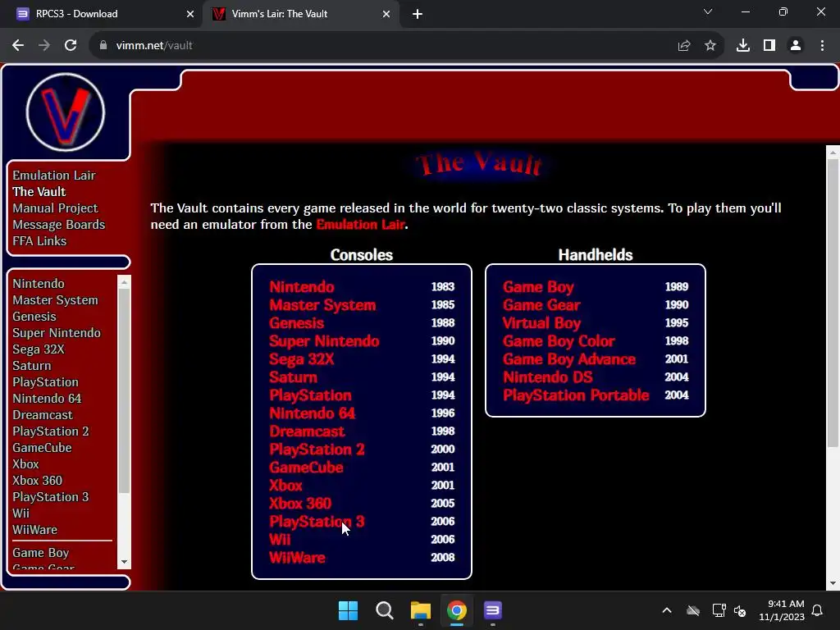Bookmark this page with the star
The height and width of the screenshot is (630, 840).
(x=710, y=46)
